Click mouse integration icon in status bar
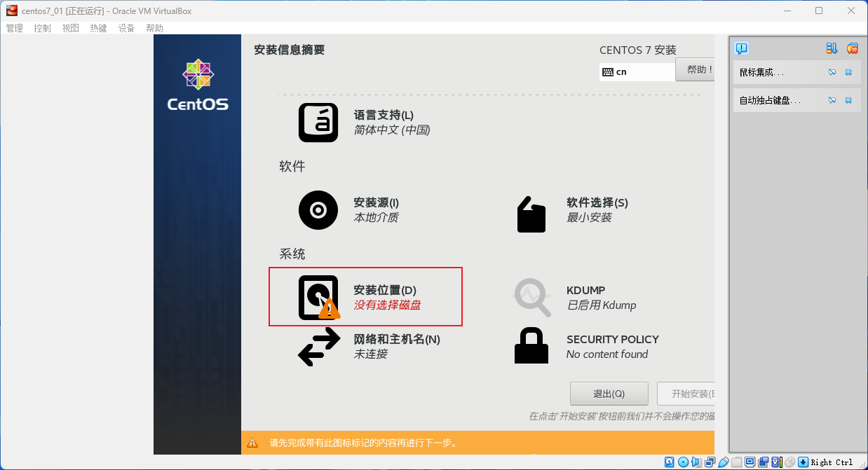 pos(789,462)
